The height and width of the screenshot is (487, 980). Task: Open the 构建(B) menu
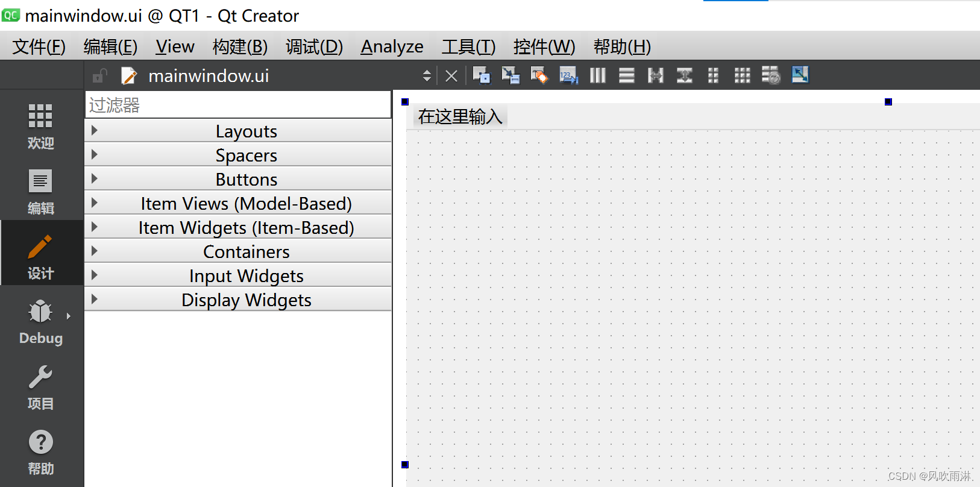point(240,46)
